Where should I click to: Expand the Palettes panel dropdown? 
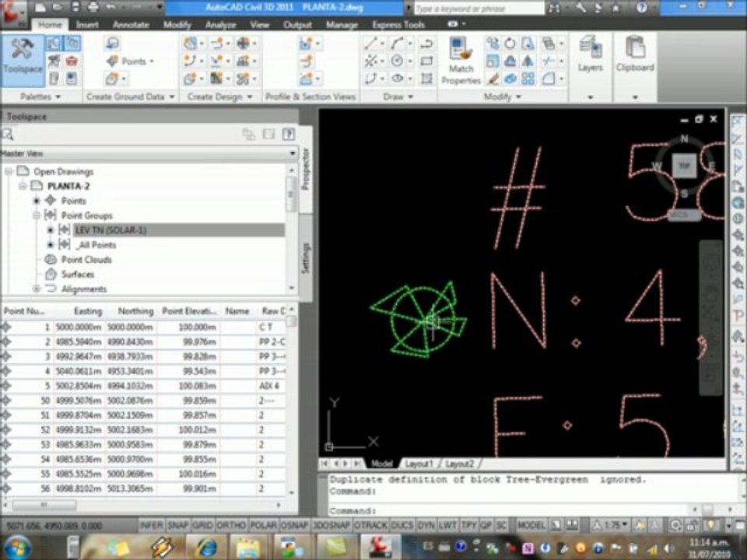click(58, 96)
